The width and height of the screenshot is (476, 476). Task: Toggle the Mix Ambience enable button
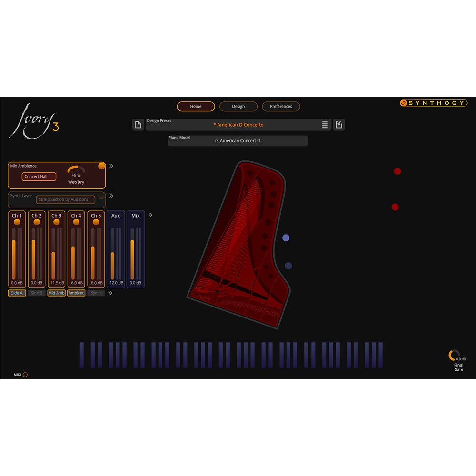(101, 166)
